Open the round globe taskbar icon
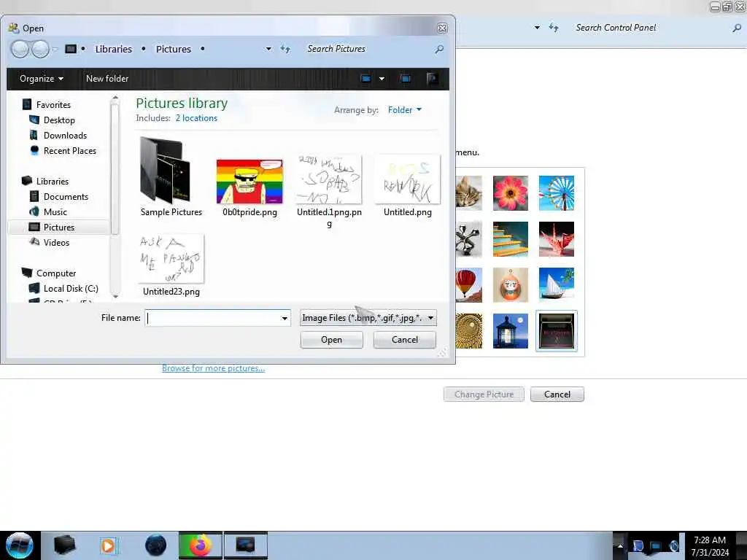This screenshot has height=560, width=747. pos(156,545)
